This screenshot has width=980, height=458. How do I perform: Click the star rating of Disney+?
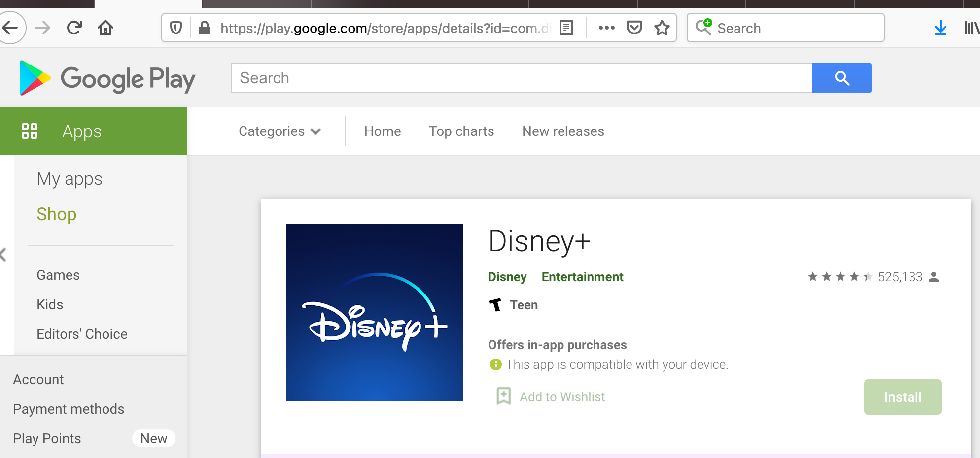(x=840, y=277)
